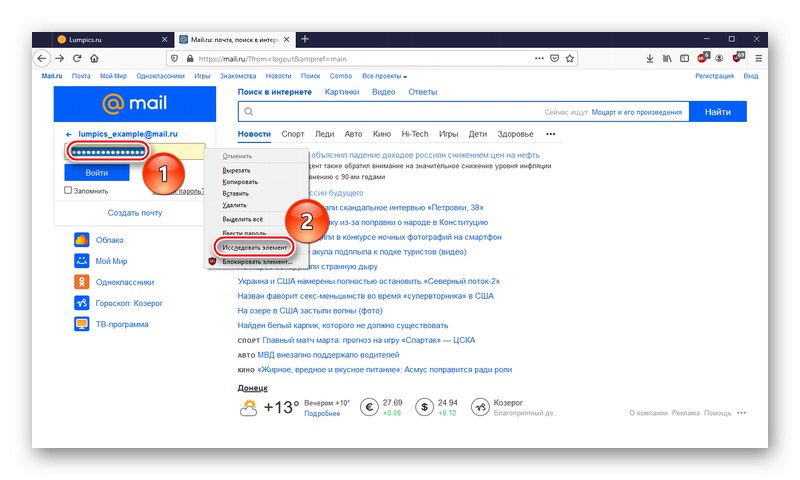The image size is (800, 480).
Task: Click the dollar currency icon
Action: pyautogui.click(x=424, y=407)
